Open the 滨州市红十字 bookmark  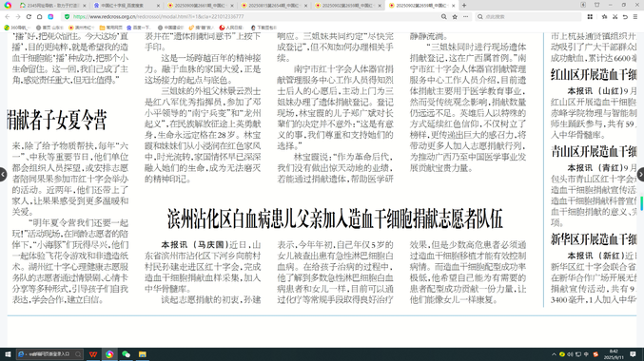tap(82, 28)
